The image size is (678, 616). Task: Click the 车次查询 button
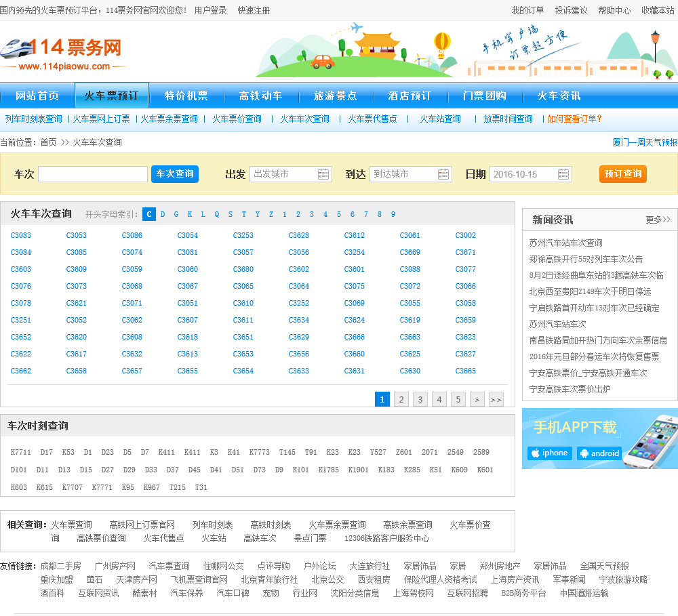pos(175,174)
